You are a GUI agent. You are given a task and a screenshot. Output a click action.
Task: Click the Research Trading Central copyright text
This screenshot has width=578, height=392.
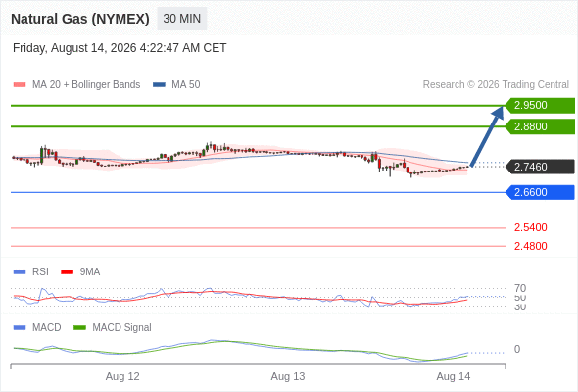point(496,85)
